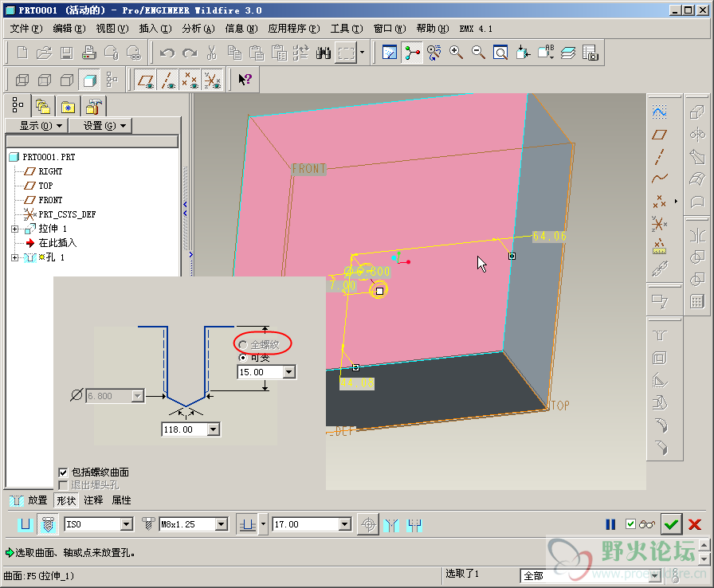
Task: Open the 分析 menu
Action: tap(198, 29)
